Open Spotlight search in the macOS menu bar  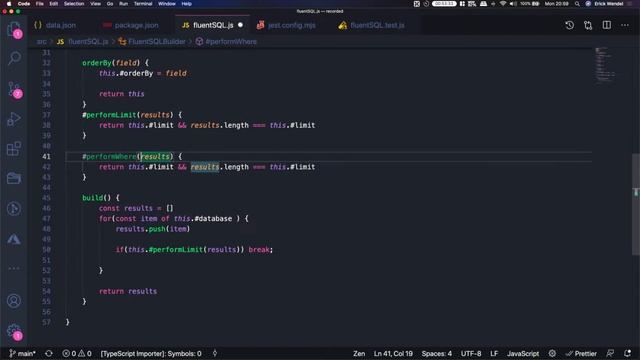coord(577,4)
